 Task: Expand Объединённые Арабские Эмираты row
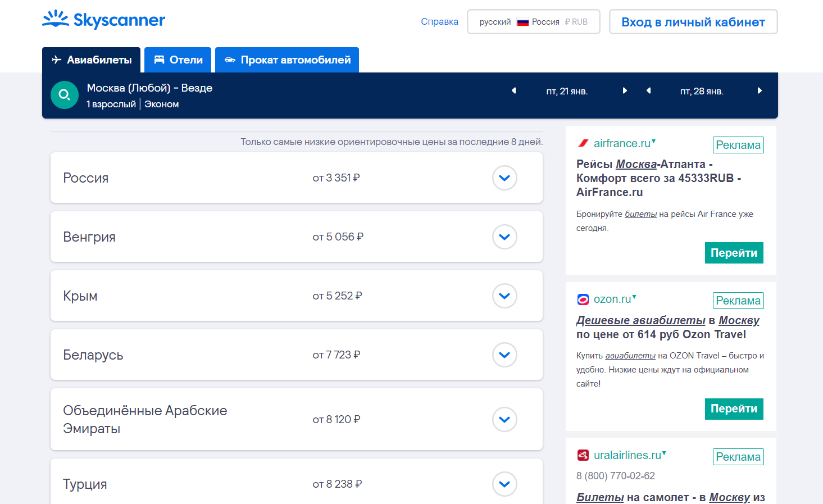[x=504, y=419]
